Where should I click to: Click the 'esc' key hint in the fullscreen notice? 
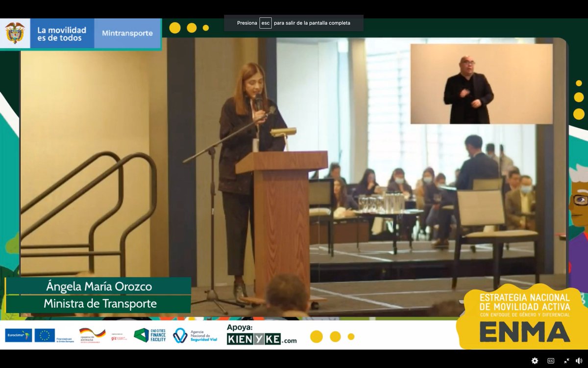pos(266,23)
